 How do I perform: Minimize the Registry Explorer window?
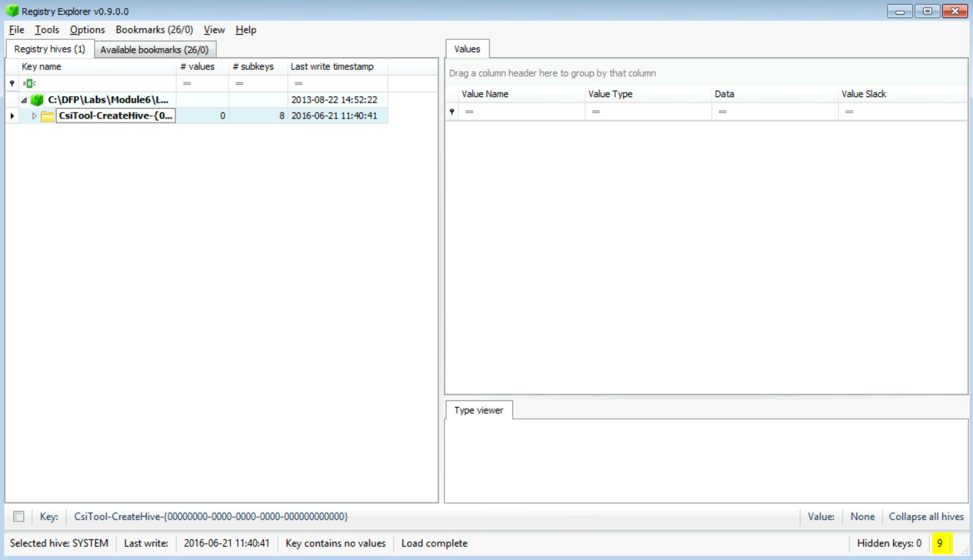[x=900, y=11]
